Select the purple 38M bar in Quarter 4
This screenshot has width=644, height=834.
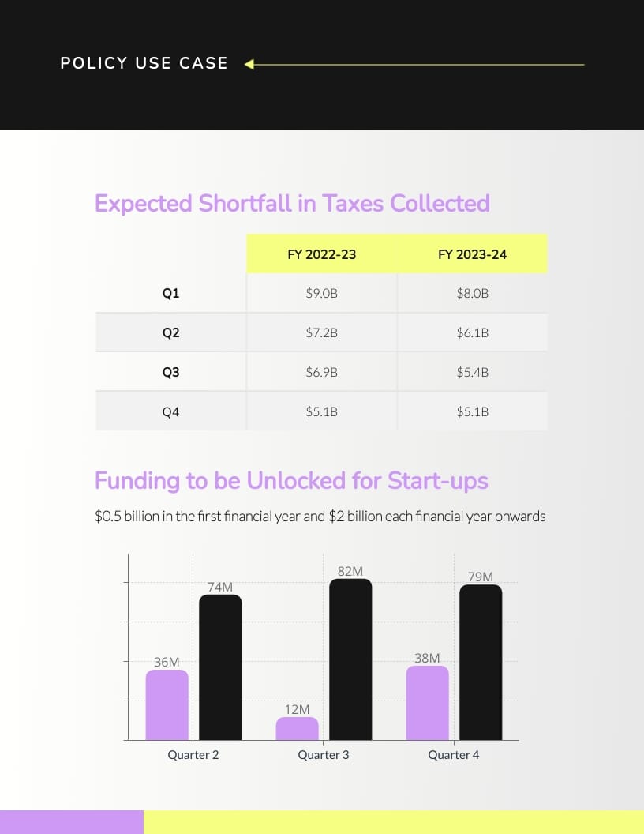[428, 703]
